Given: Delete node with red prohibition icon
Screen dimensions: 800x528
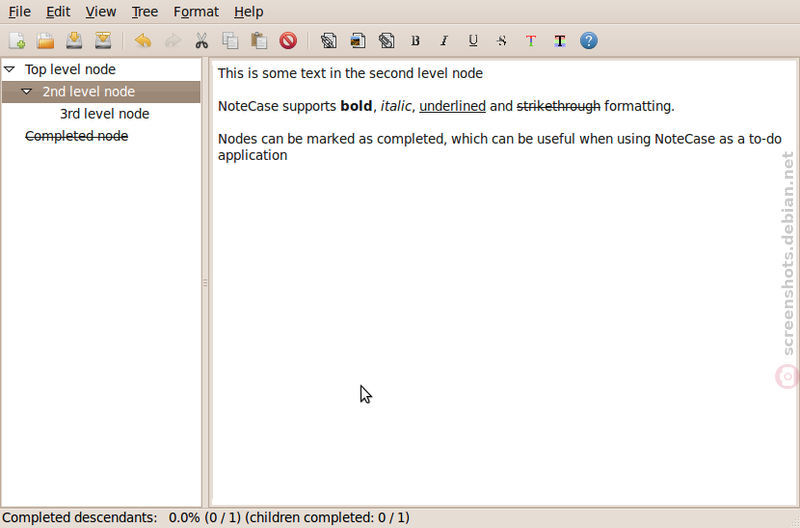Looking at the screenshot, I should (288, 40).
